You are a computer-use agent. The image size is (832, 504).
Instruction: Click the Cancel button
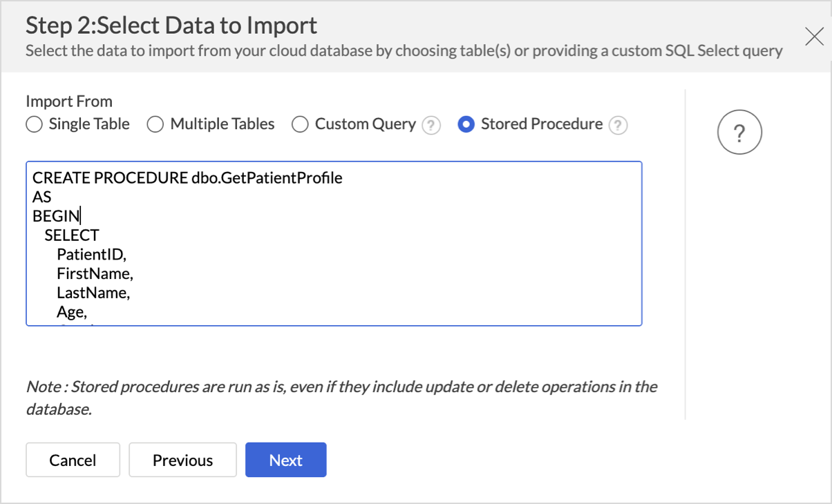73,460
